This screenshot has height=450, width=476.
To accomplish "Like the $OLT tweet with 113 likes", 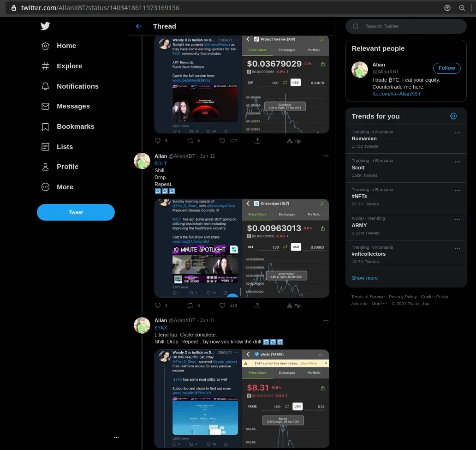I will [222, 306].
